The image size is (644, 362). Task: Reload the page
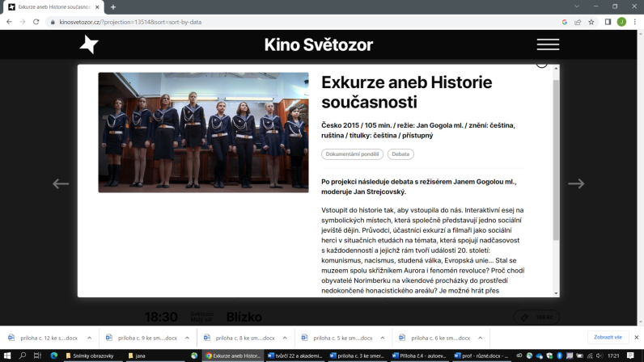[36, 22]
